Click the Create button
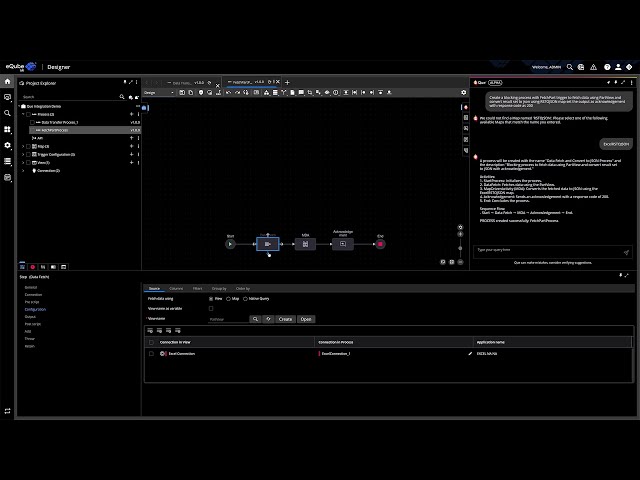The height and width of the screenshot is (480, 640). (285, 319)
